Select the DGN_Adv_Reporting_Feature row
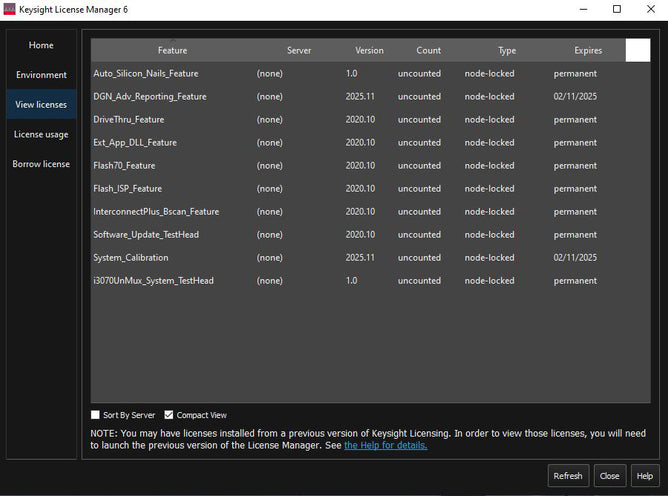The width and height of the screenshot is (668, 496). coord(370,97)
